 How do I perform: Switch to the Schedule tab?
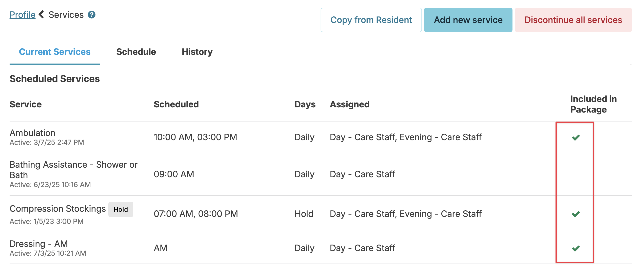coord(136,52)
